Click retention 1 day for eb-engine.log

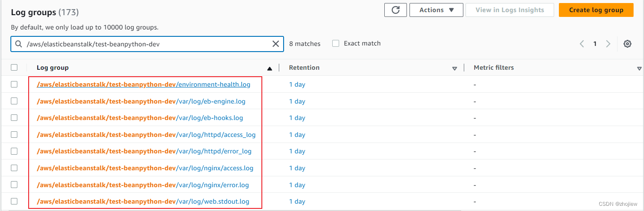pyautogui.click(x=297, y=101)
